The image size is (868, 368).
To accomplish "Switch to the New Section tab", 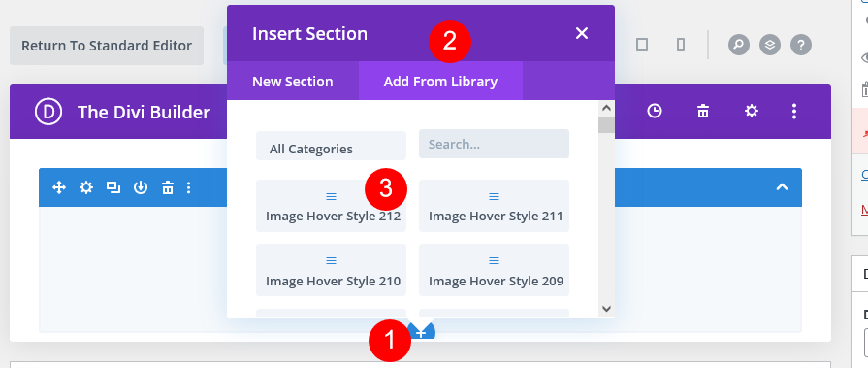I will point(293,81).
